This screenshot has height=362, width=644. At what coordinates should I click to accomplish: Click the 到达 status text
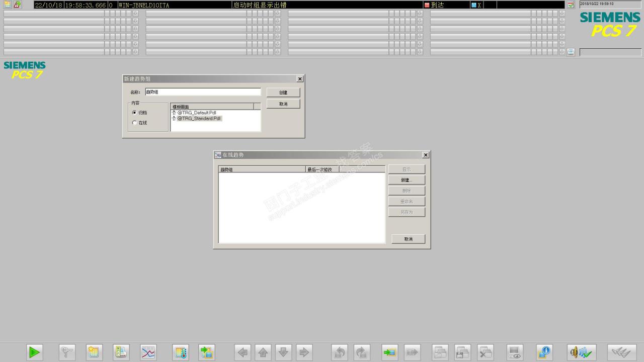437,5
